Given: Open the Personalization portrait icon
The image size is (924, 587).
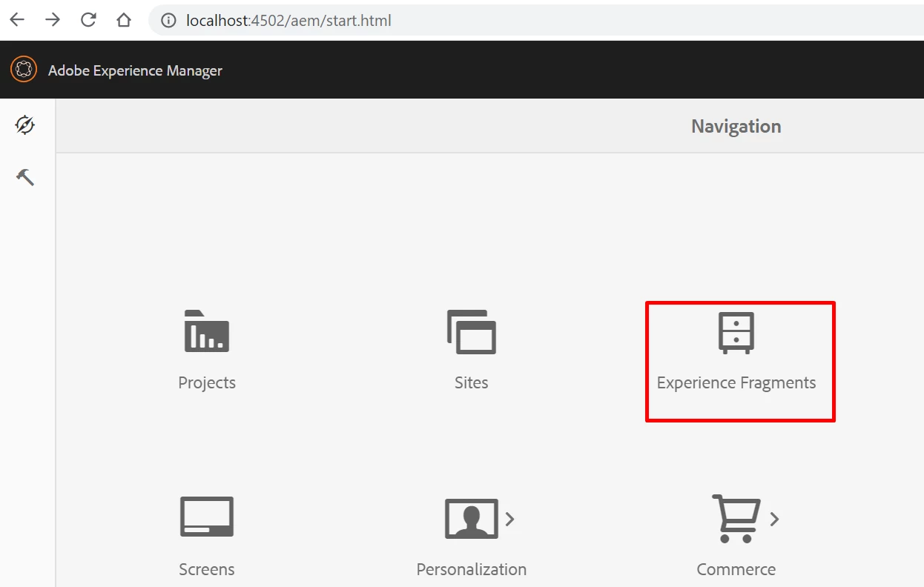Looking at the screenshot, I should (472, 519).
